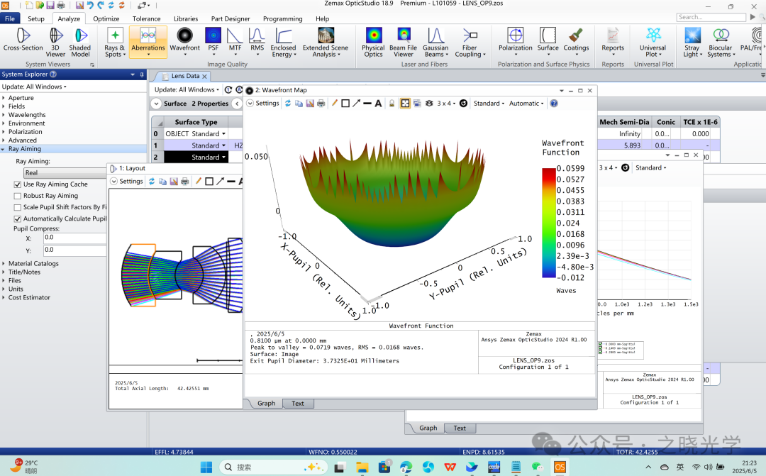Uncheck Use Ray Aiming Cache
This screenshot has width=766, height=476.
tap(17, 185)
